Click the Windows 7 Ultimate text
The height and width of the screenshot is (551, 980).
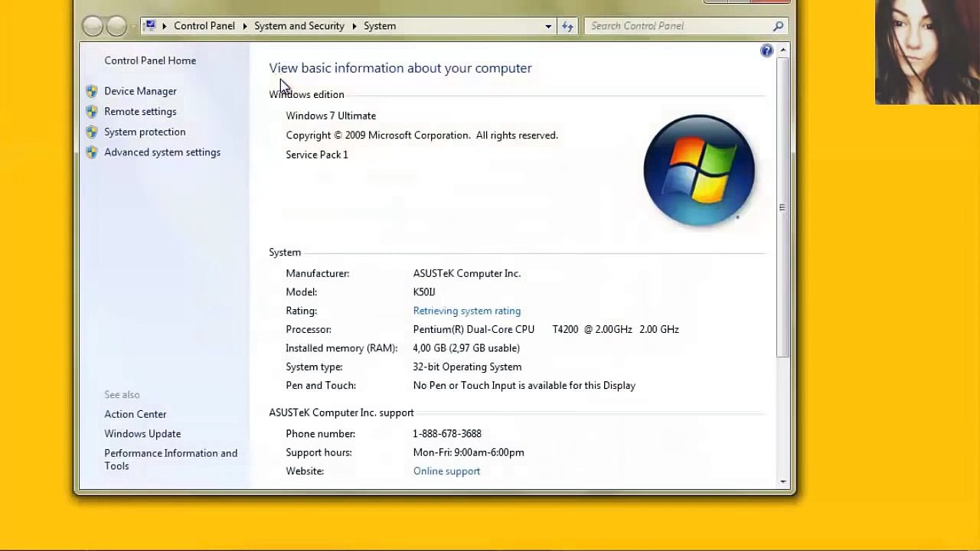(331, 116)
